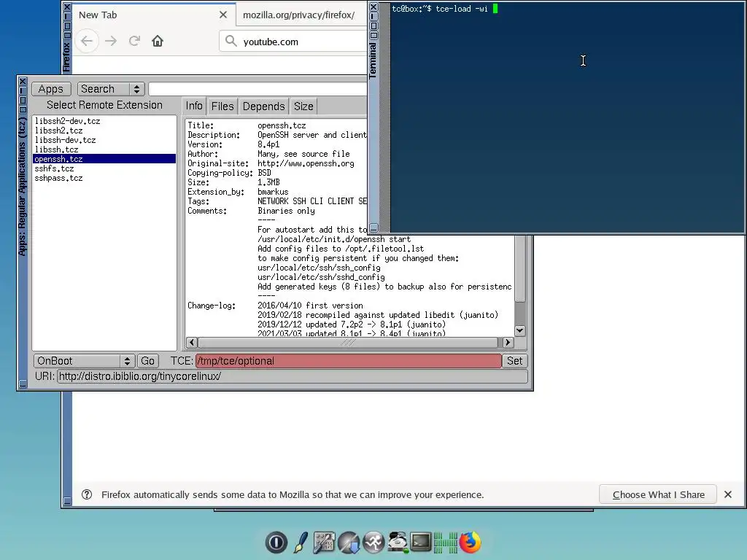Open the Apps menu button
Screen dimensions: 747x560
(x=51, y=89)
